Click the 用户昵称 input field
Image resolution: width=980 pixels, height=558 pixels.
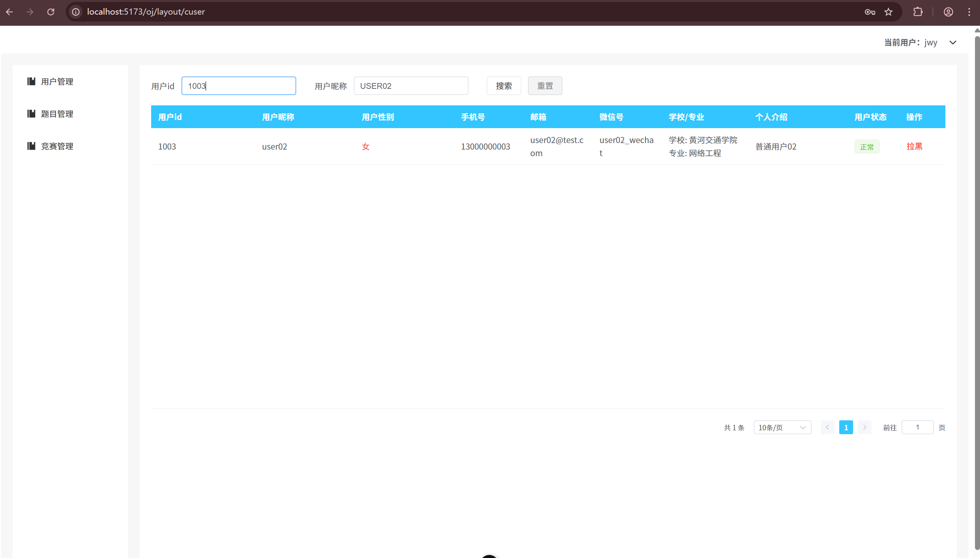click(410, 86)
